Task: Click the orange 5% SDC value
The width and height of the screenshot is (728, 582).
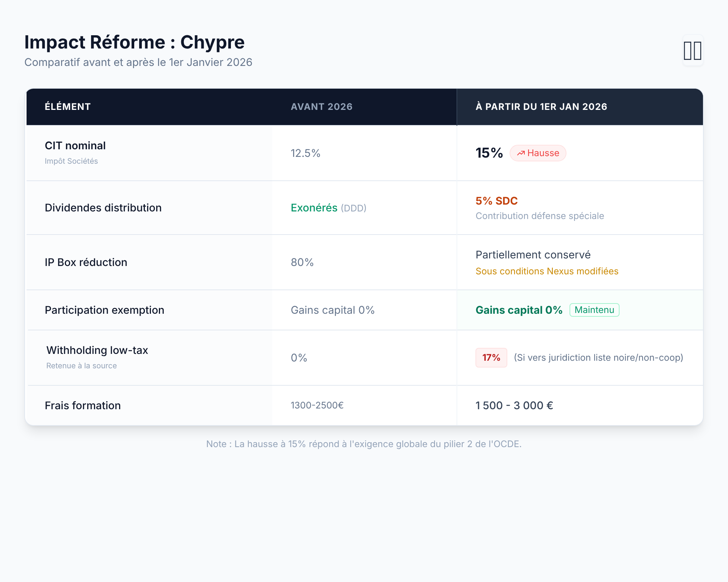Action: pos(496,201)
